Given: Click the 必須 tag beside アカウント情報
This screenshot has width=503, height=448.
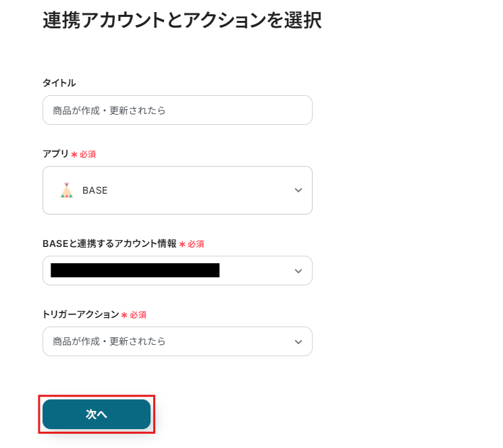Looking at the screenshot, I should (196, 244).
